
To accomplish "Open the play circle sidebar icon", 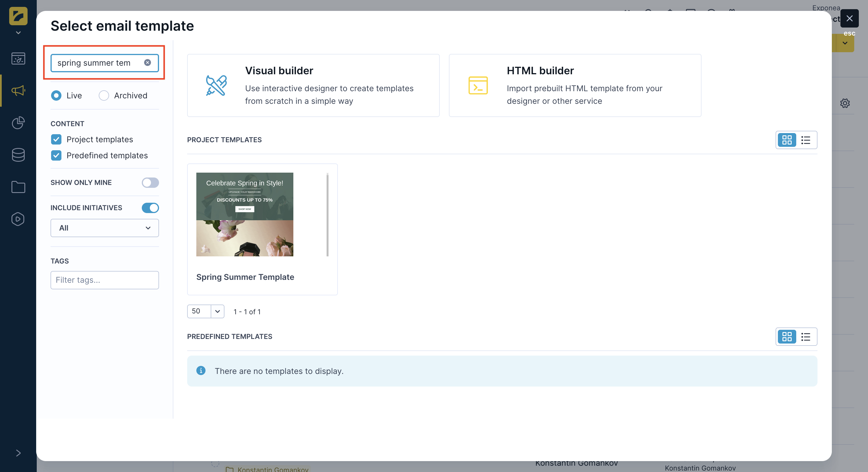I will click(x=18, y=219).
